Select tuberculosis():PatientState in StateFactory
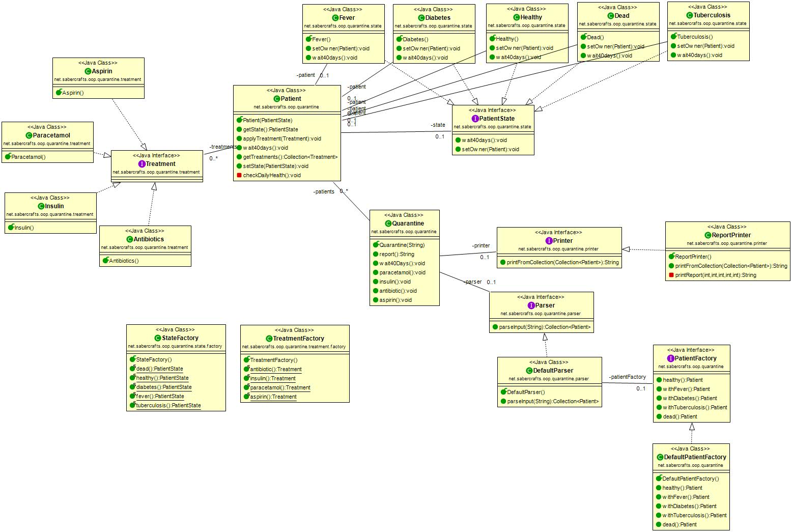The width and height of the screenshot is (792, 532). coord(168,406)
